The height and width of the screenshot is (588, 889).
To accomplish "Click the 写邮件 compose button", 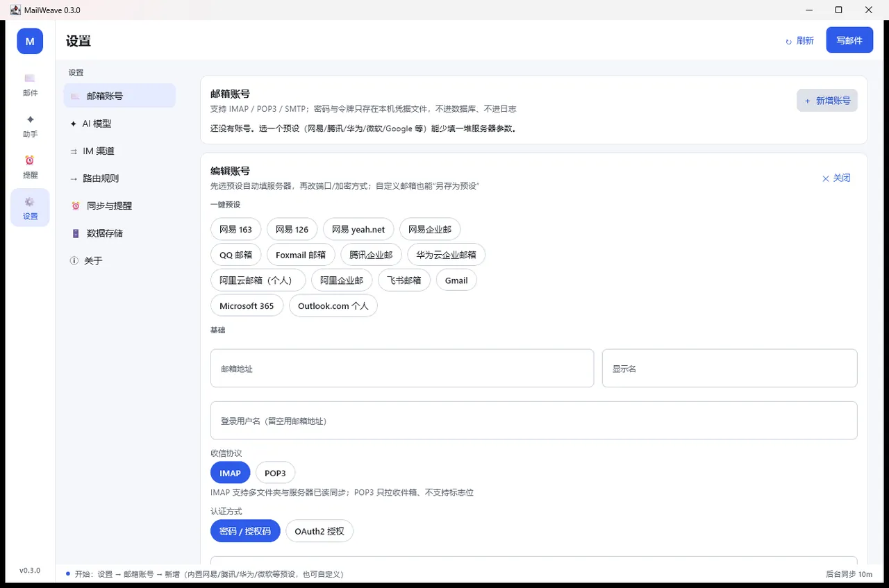I will point(849,40).
